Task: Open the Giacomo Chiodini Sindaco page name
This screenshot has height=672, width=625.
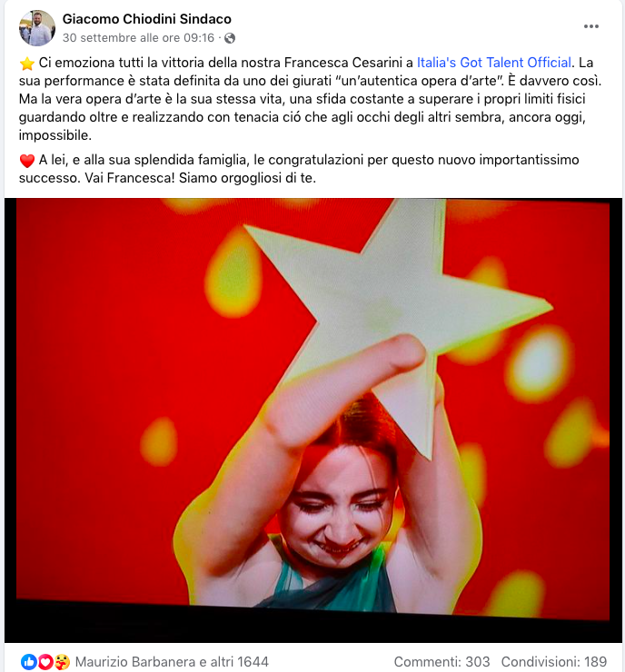Action: click(x=147, y=19)
